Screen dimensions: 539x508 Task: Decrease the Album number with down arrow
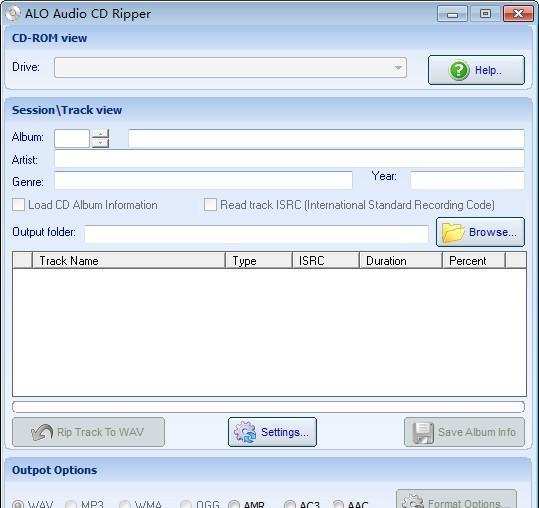[x=100, y=143]
